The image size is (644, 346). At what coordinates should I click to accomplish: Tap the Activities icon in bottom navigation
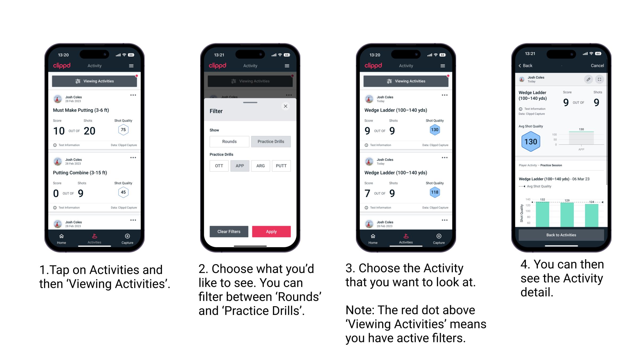click(94, 237)
